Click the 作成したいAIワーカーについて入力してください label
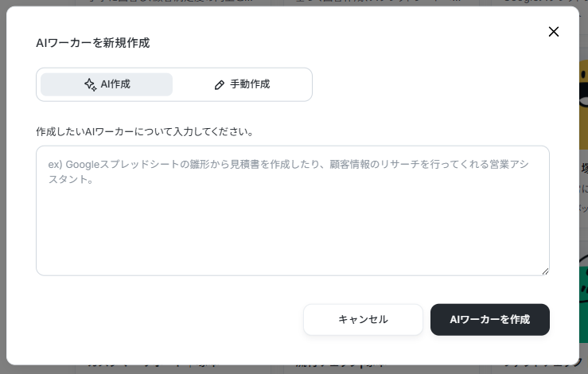 tap(145, 131)
